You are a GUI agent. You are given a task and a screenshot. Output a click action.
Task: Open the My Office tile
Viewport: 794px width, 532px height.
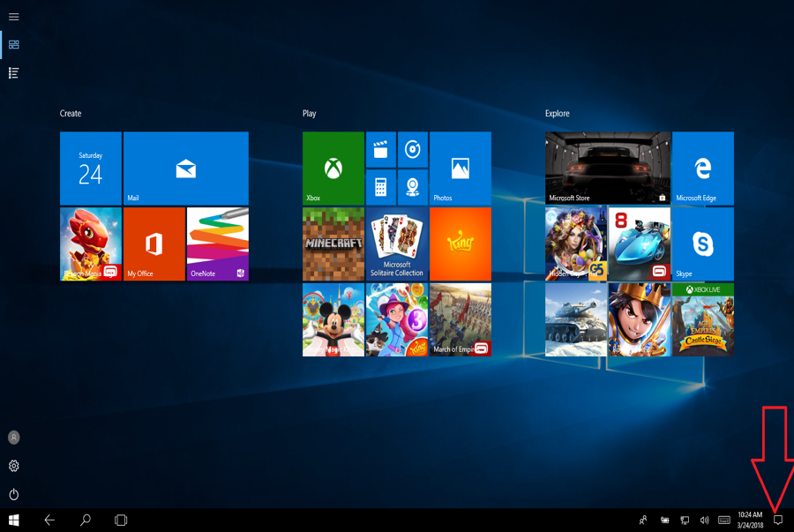click(x=154, y=244)
